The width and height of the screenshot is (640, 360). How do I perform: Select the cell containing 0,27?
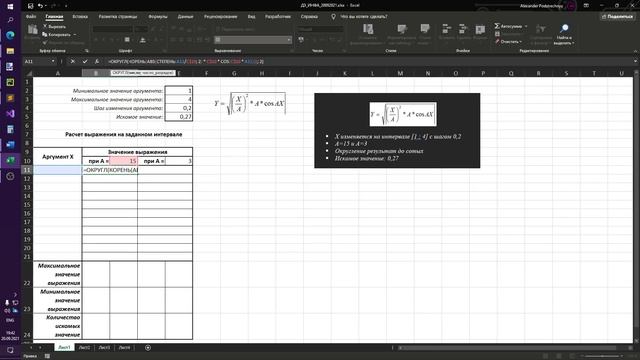(x=179, y=117)
